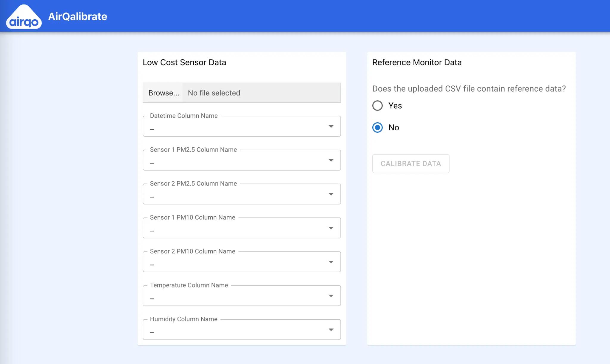Click the Low Cost Sensor Data heading
Screen dimensions: 610x364
point(185,63)
